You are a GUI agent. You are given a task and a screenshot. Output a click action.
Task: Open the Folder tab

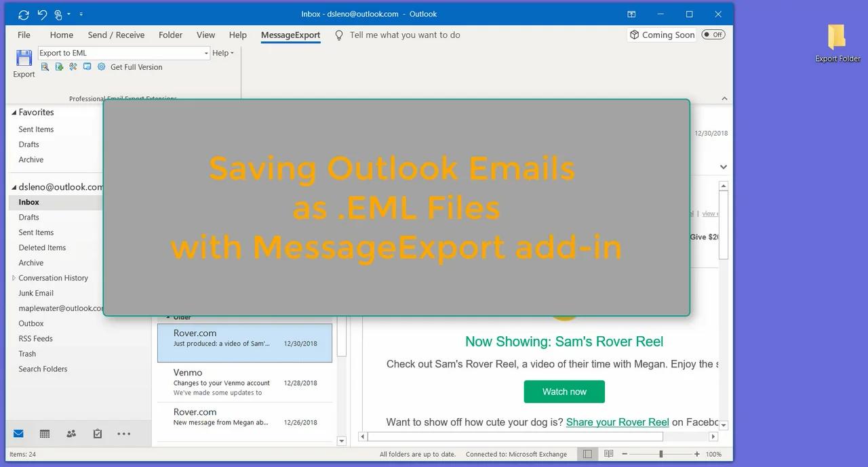pyautogui.click(x=170, y=35)
